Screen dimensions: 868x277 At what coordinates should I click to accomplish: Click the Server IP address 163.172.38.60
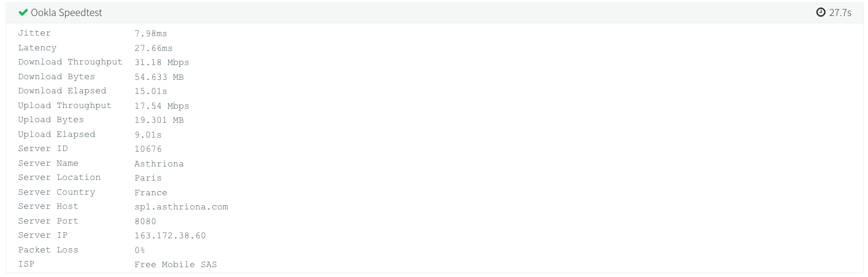point(170,235)
